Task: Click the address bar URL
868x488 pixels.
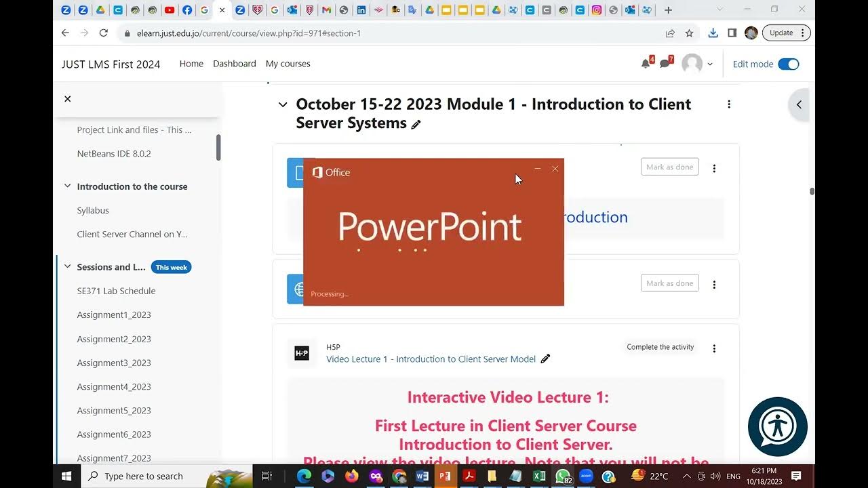Action: click(x=248, y=33)
